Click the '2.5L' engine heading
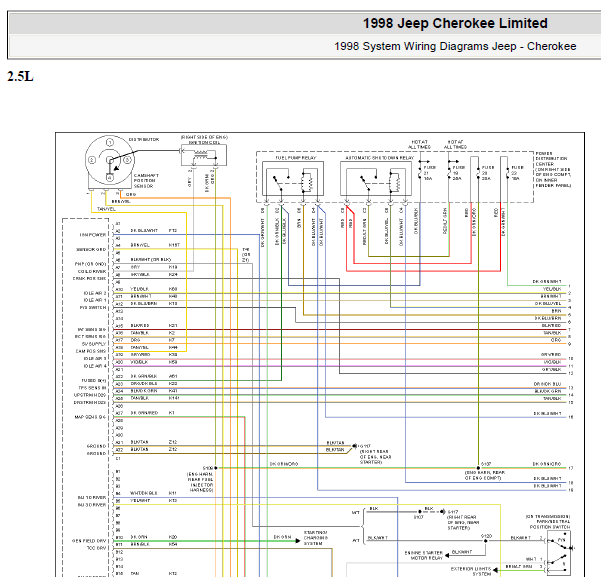Viewport: 601px width, 577px height. (20, 76)
